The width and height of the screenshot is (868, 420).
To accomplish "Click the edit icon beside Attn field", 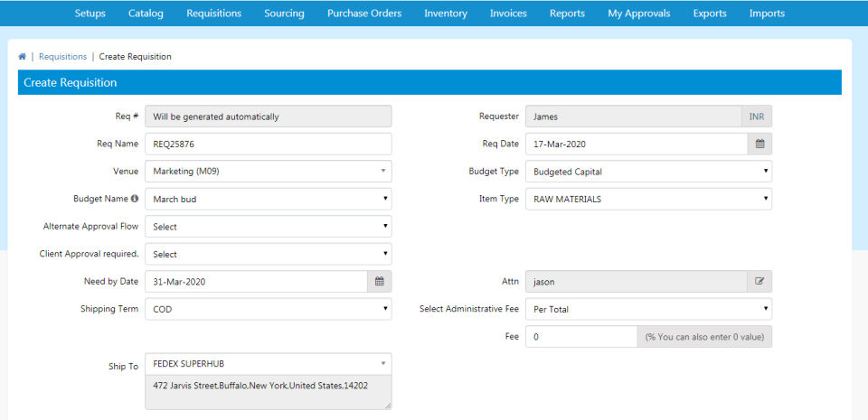I will point(759,282).
